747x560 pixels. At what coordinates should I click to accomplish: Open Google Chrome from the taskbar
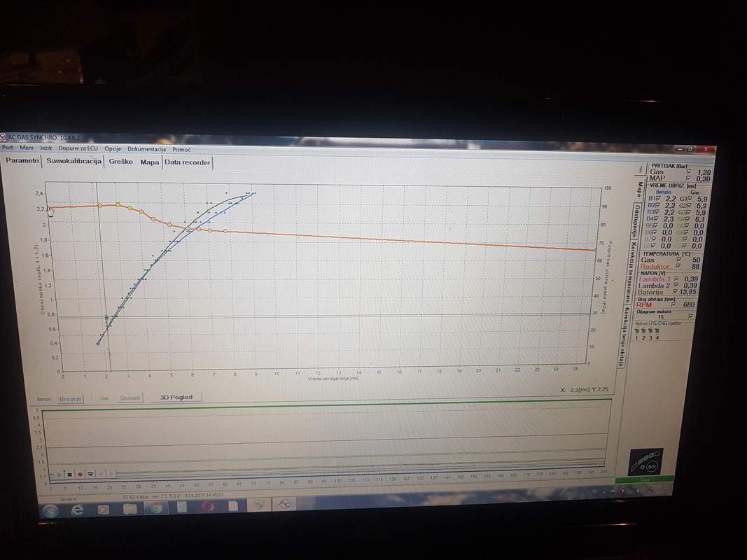[156, 508]
